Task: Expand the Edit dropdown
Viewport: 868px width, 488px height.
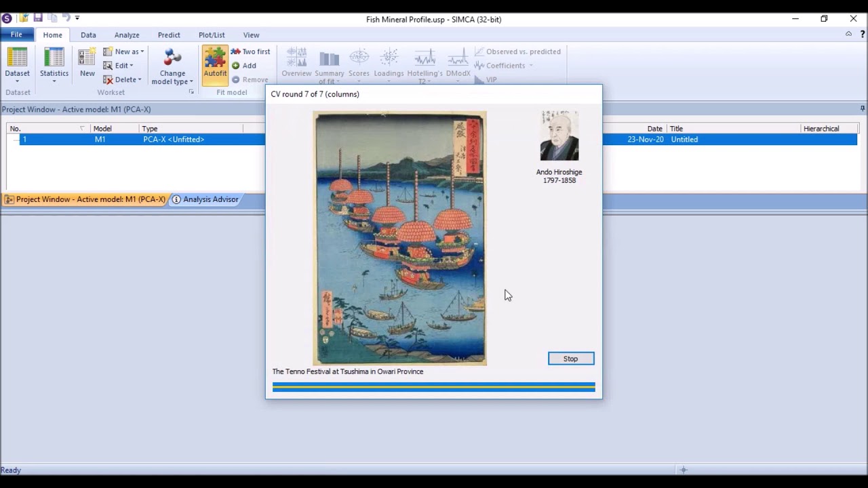Action: 118,66
